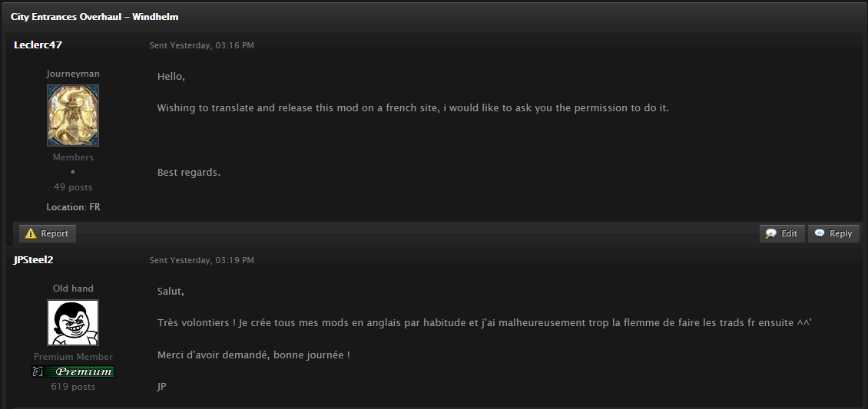Click the message line starting Wishing to translate
The width and height of the screenshot is (868, 409).
pyautogui.click(x=412, y=108)
